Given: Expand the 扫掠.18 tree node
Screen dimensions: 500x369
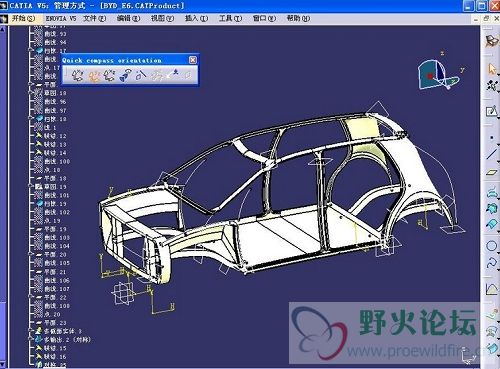Looking at the screenshot, I should 31,119.
